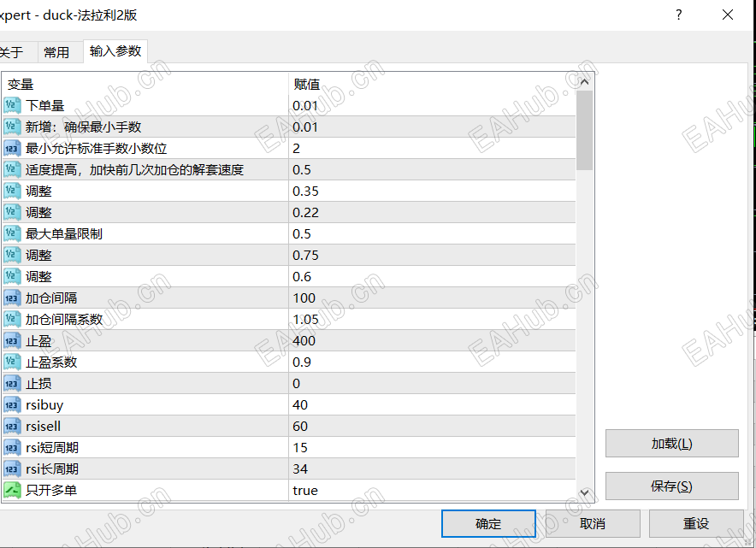Image resolution: width=756 pixels, height=548 pixels.
Task: Click the 123 icon beside 止损
Action: (12, 382)
